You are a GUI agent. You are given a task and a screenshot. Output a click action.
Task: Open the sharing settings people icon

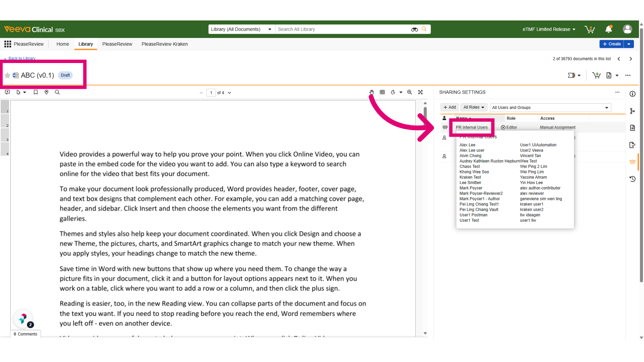point(633,162)
